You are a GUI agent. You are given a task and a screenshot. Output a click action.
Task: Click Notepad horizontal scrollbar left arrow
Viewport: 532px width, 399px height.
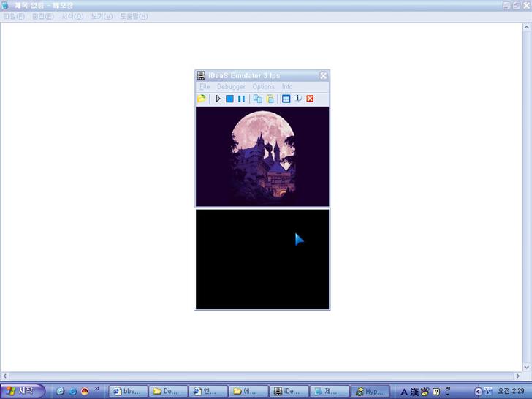(4, 376)
